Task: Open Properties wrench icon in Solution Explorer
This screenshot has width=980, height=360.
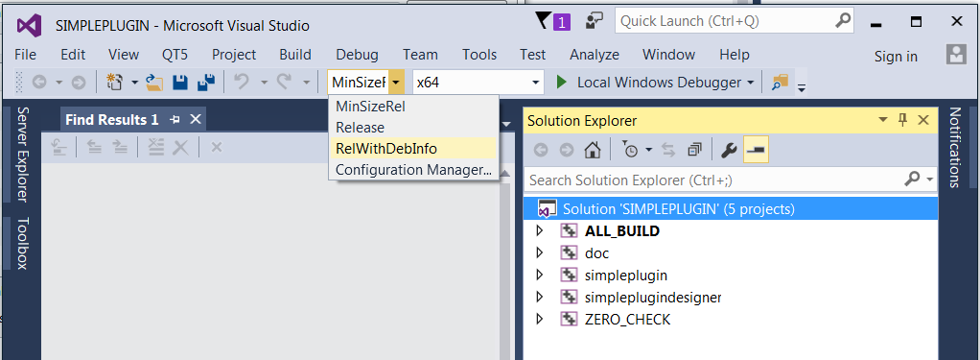Action: pos(728,150)
